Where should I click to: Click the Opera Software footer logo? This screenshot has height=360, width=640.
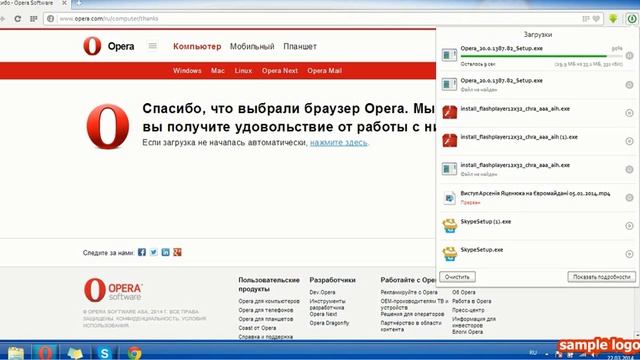pyautogui.click(x=113, y=290)
